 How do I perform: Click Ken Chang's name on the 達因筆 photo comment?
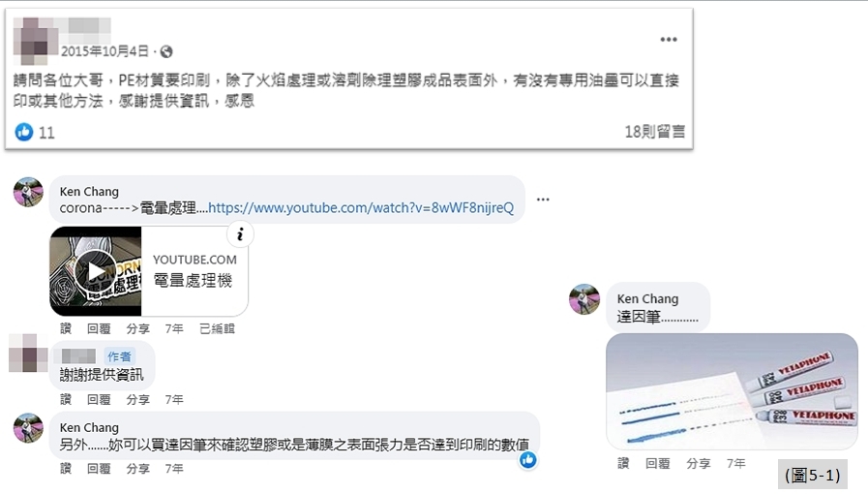point(647,298)
